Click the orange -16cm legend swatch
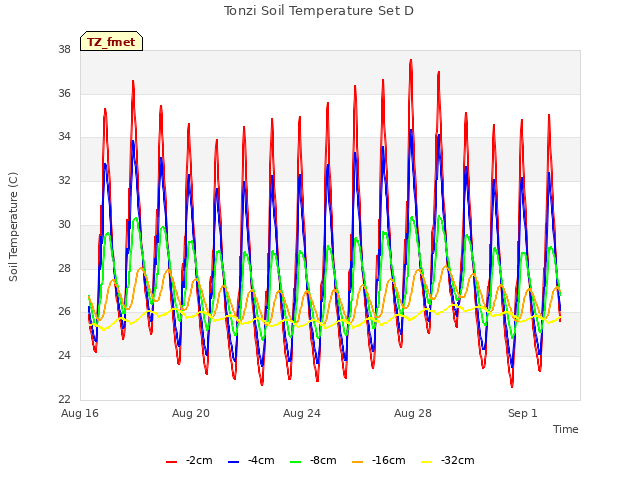This screenshot has height=480, width=640. [357, 462]
